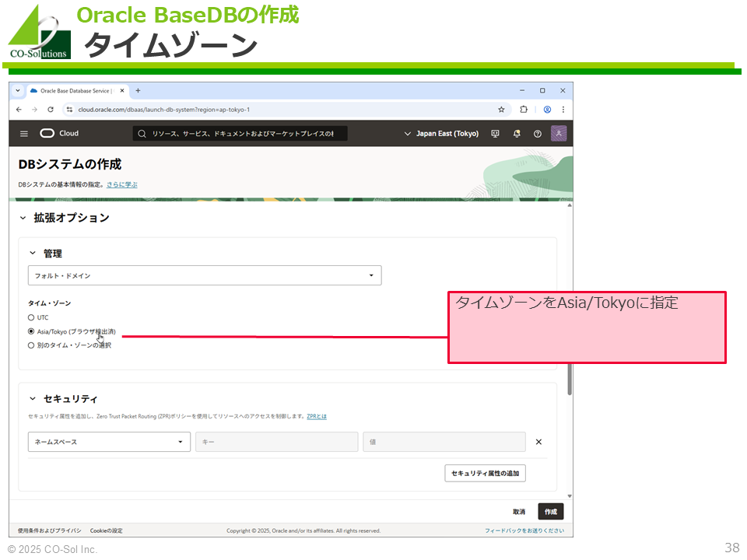The image size is (747, 560).
Task: View site information icon in address bar
Action: pyautogui.click(x=69, y=110)
